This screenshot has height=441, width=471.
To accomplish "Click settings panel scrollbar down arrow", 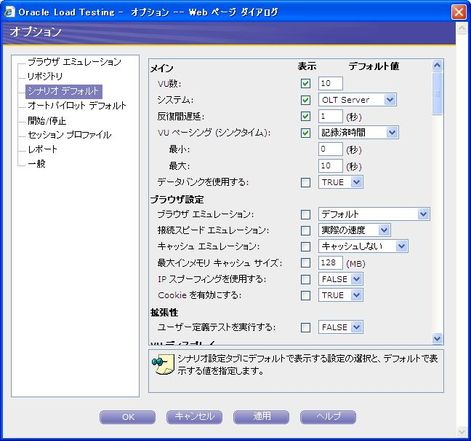I will (x=437, y=339).
